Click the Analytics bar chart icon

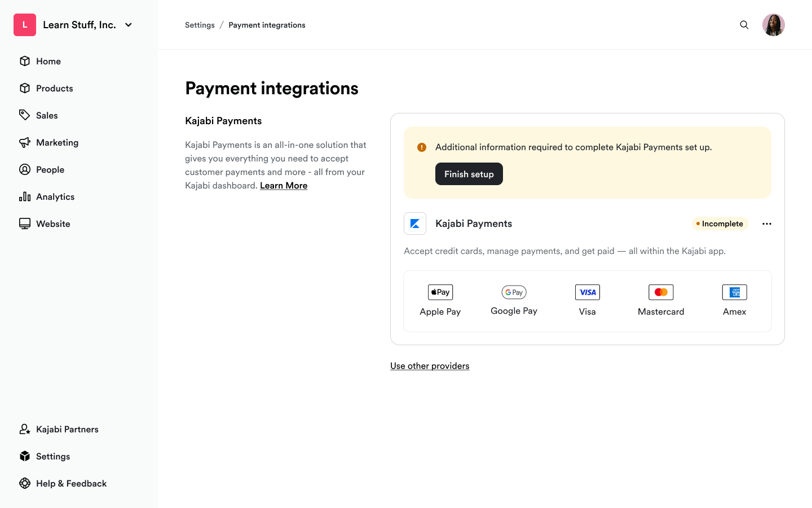(25, 196)
